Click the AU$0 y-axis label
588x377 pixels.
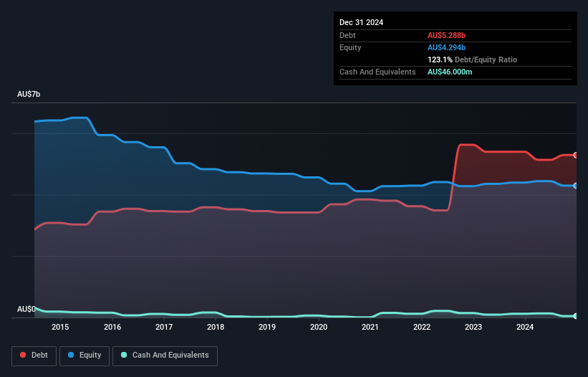coord(26,309)
